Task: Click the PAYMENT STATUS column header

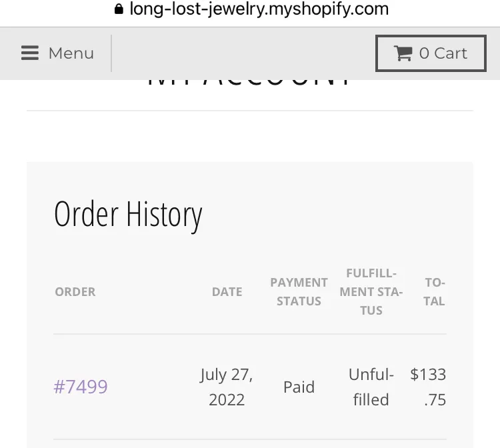Action: pos(299,292)
